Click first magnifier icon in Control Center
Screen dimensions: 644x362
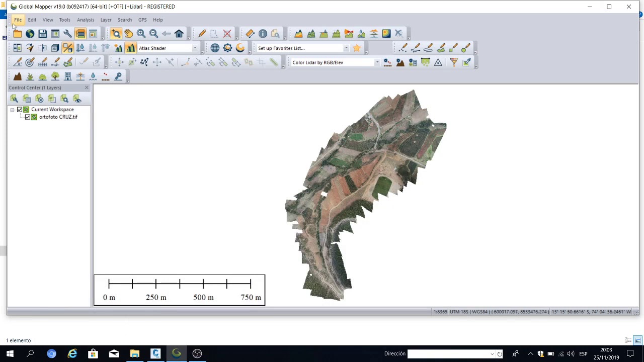pos(14,99)
